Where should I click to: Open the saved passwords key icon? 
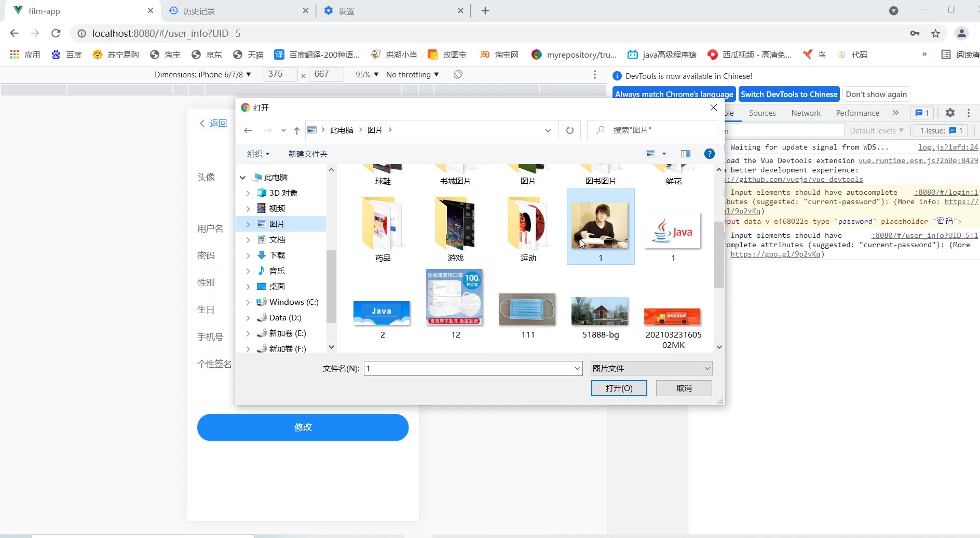pyautogui.click(x=915, y=33)
